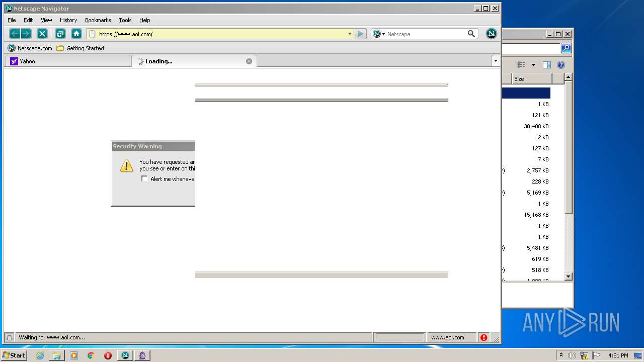Viewport: 644px width, 362px height.
Task: Click the red error icon in status bar
Action: click(x=484, y=337)
